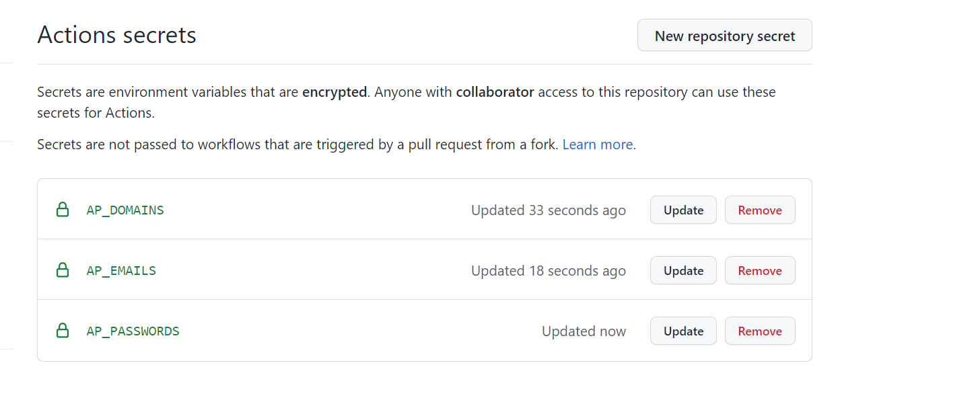This screenshot has height=402, width=980.
Task: Click the lock icon beside AP_DOMAINS
Action: tap(63, 210)
